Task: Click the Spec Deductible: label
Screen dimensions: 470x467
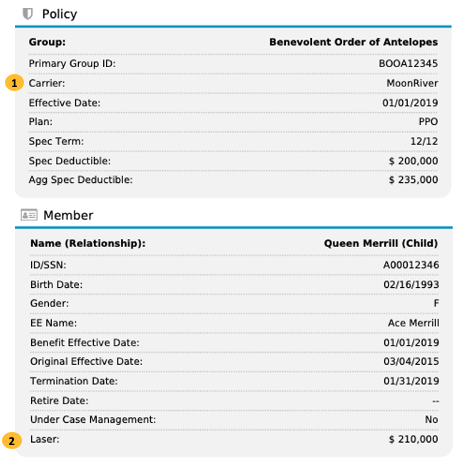Action: tap(70, 161)
